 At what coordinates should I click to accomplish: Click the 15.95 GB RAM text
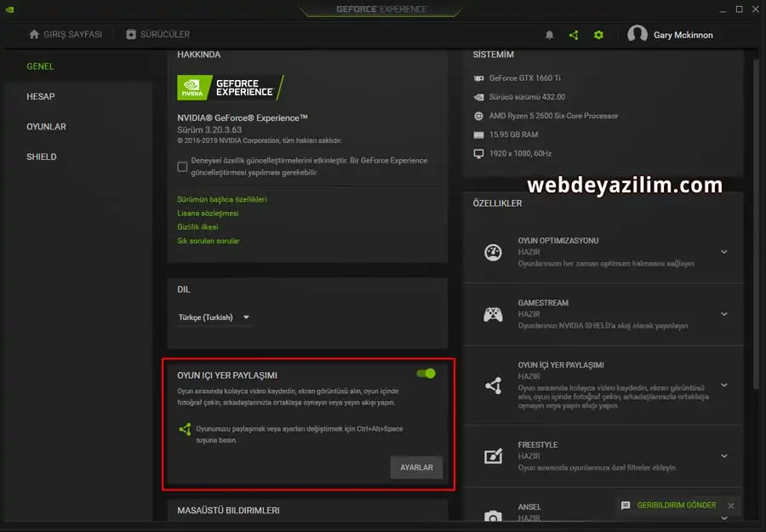pyautogui.click(x=513, y=134)
